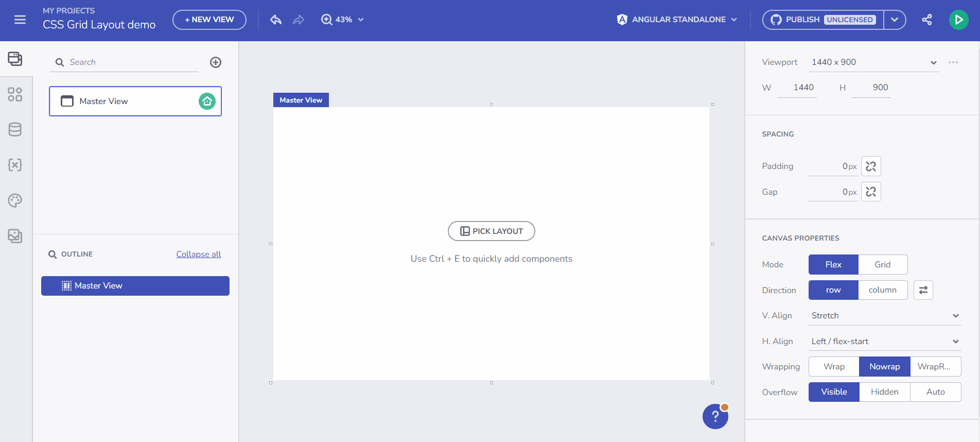Viewport: 980px width, 442px height.
Task: Open V. Align Stretch dropdown
Action: 885,316
